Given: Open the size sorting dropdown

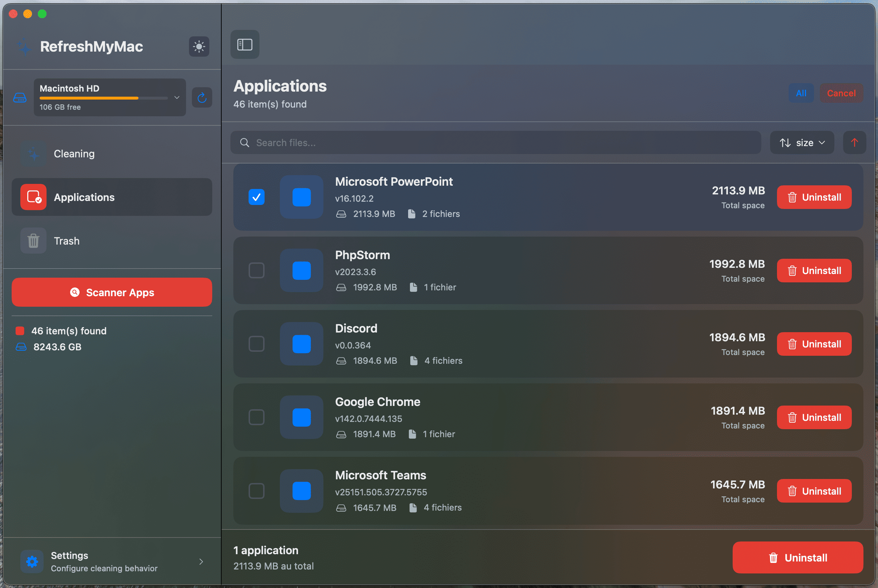Looking at the screenshot, I should click(802, 142).
